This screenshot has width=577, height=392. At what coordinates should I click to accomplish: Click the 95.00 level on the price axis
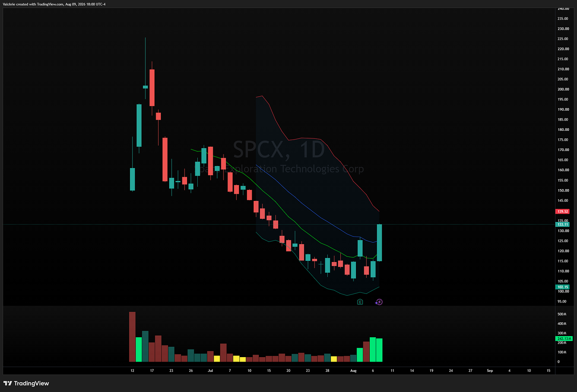point(562,302)
